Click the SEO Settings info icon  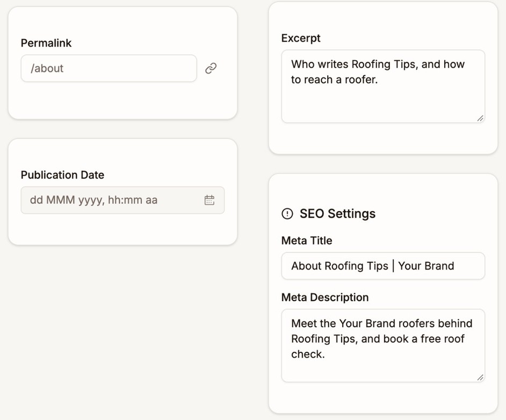(287, 214)
